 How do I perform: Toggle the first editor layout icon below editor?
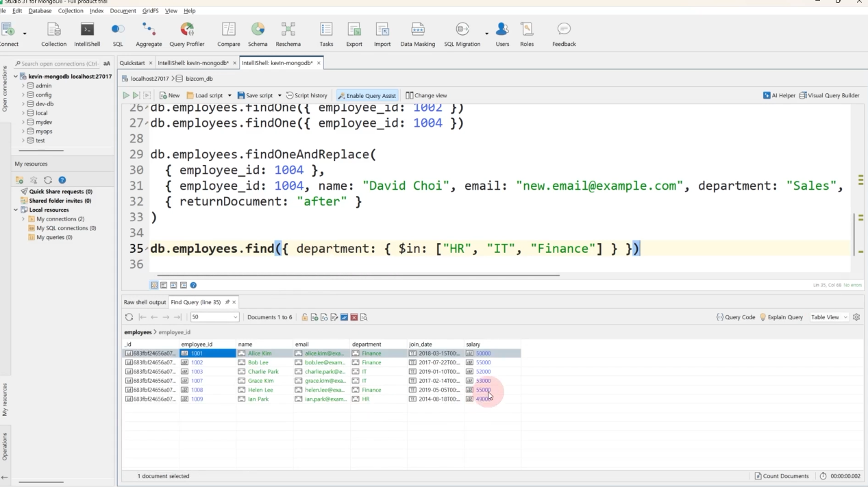point(154,285)
